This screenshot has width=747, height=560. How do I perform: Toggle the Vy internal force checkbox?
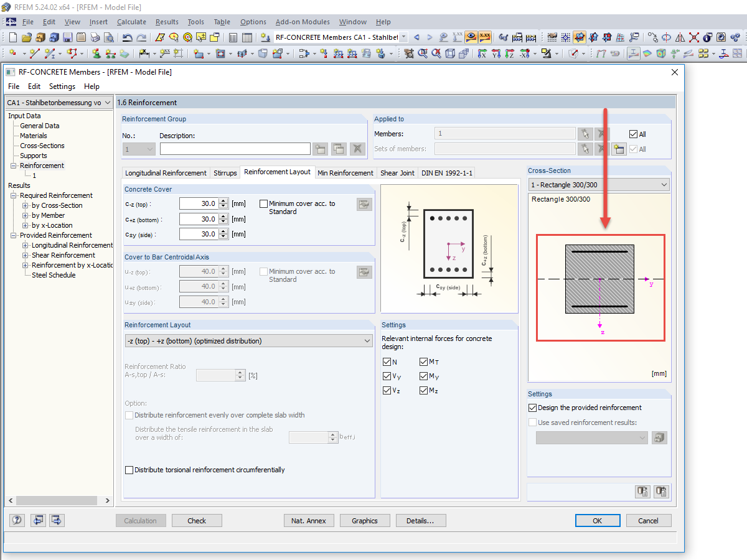387,376
